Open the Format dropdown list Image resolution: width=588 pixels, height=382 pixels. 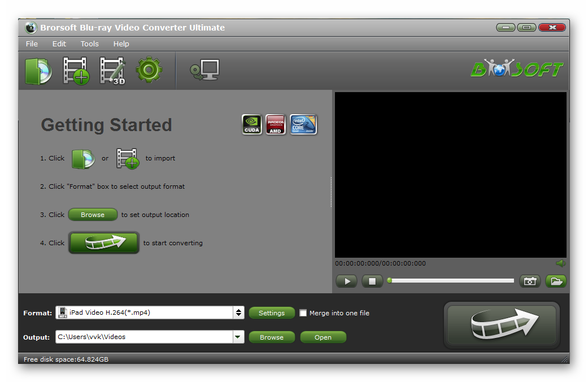pyautogui.click(x=238, y=312)
